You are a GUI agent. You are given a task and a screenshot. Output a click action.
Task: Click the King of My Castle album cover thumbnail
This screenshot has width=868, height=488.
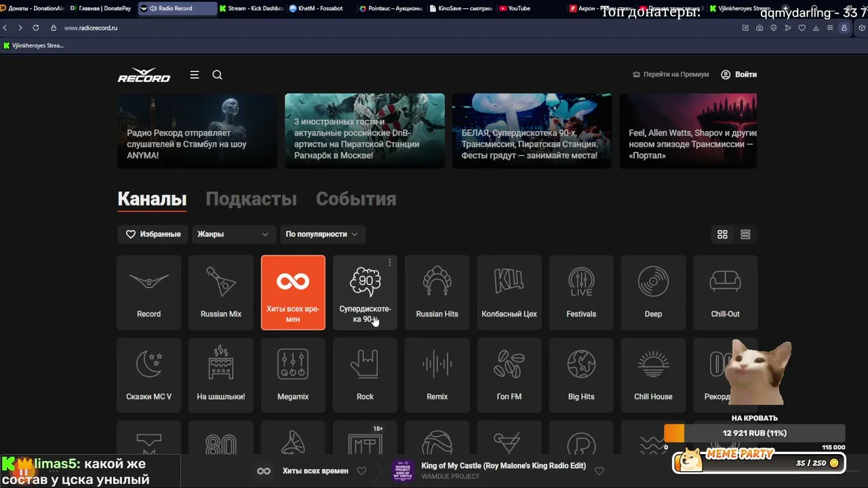coord(403,471)
